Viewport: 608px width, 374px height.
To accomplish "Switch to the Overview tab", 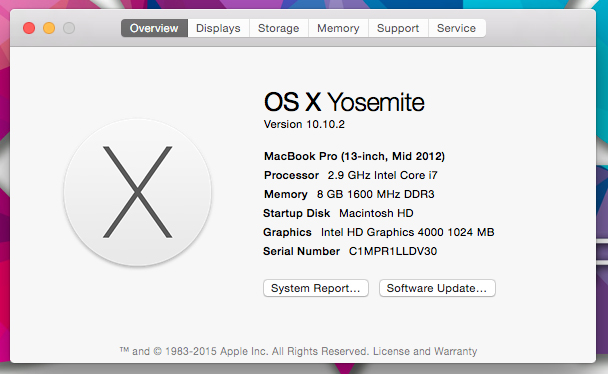I will (x=154, y=28).
